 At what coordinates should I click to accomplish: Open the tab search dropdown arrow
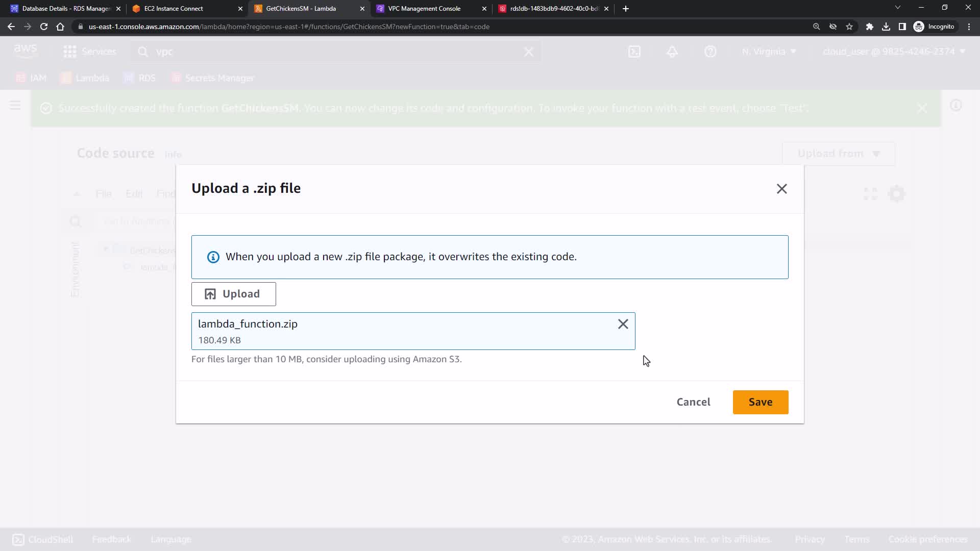(x=897, y=8)
